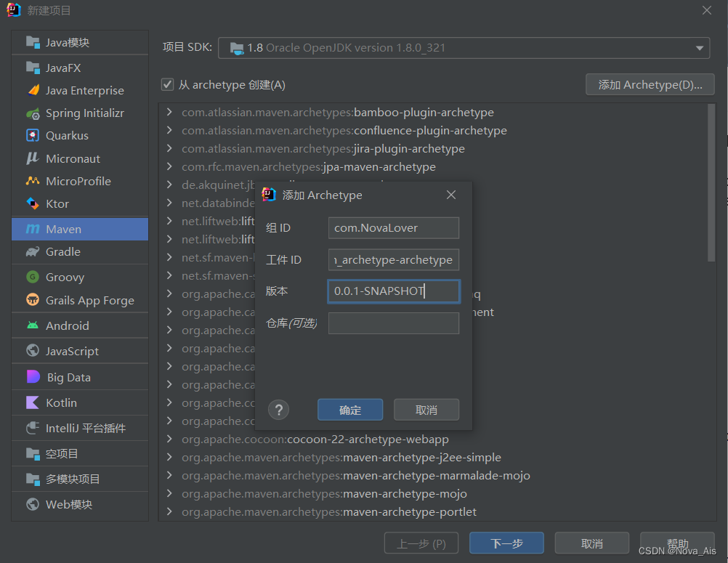Click the 仓库(可选) input field
This screenshot has width=728, height=563.
click(394, 323)
